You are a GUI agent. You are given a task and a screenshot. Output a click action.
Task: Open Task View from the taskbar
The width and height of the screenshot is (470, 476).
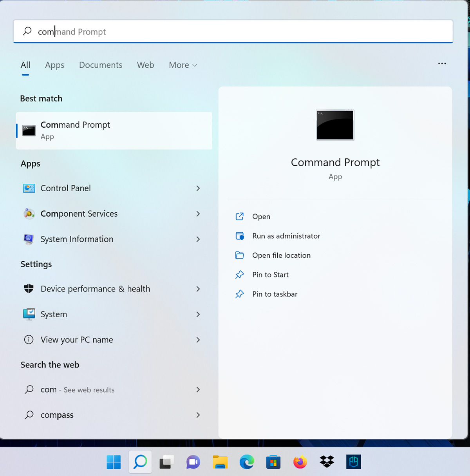pyautogui.click(x=167, y=462)
